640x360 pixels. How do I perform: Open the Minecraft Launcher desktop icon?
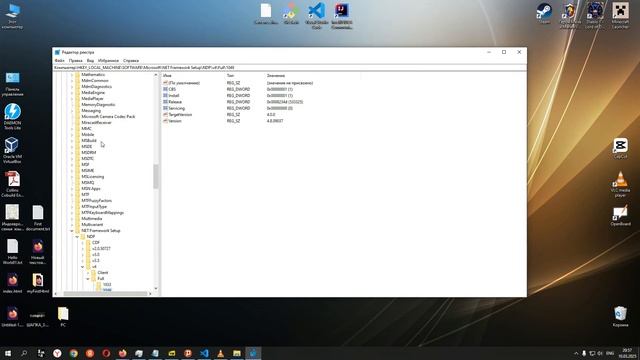pyautogui.click(x=620, y=16)
